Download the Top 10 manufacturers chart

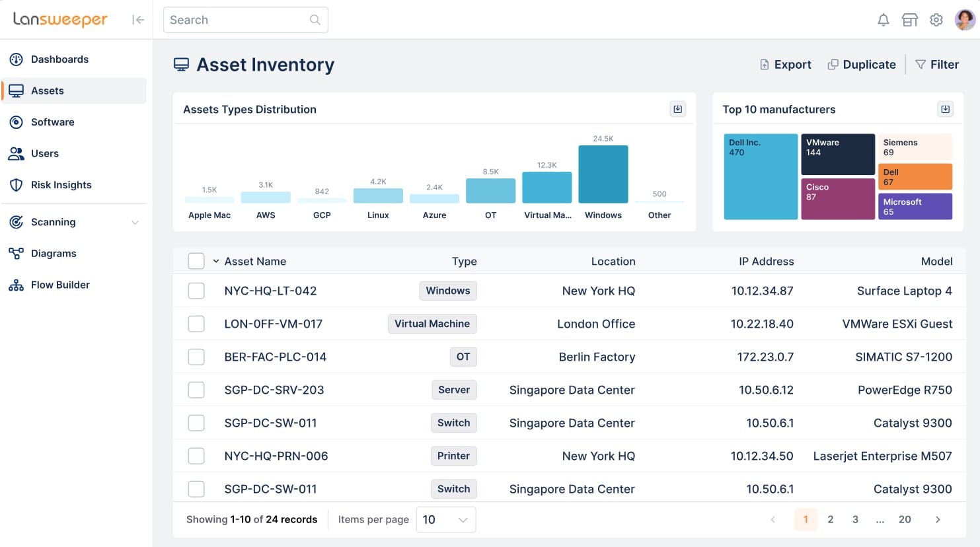[x=946, y=109]
